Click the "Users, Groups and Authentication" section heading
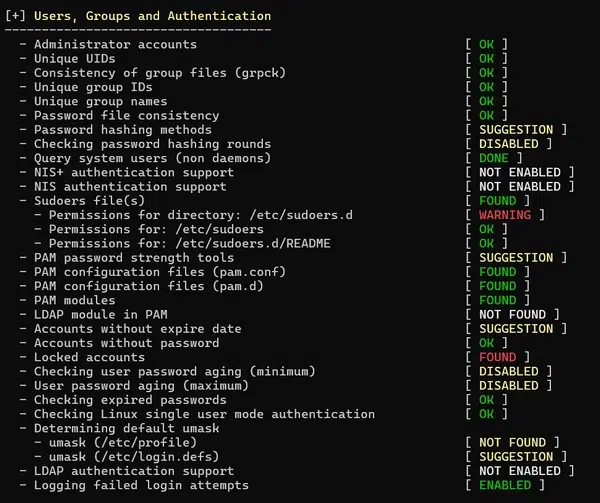This screenshot has width=600, height=503. 152,16
